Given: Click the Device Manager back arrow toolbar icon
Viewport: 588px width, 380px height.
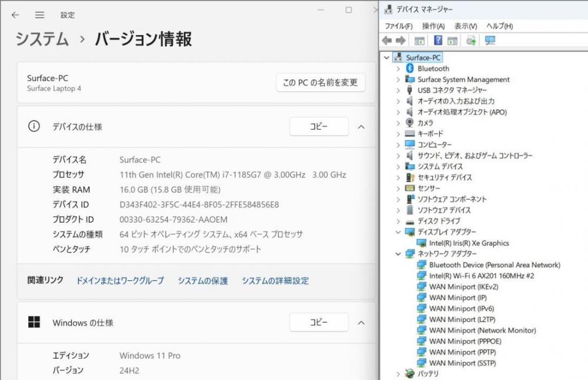Looking at the screenshot, I should pos(387,41).
